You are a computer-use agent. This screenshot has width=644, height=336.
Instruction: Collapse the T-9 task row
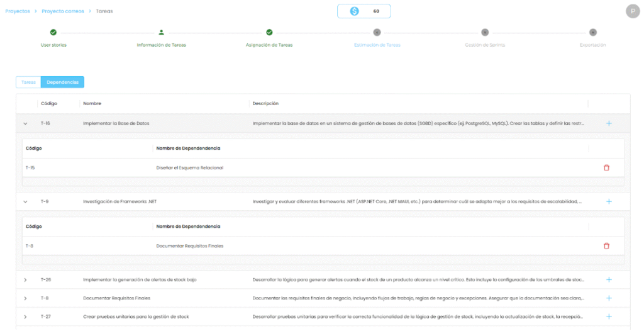coord(25,202)
